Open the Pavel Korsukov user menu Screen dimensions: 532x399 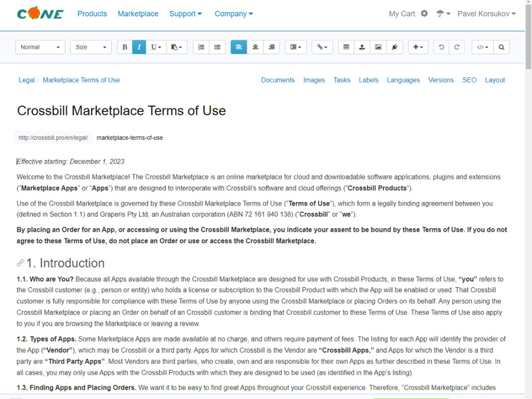(487, 14)
